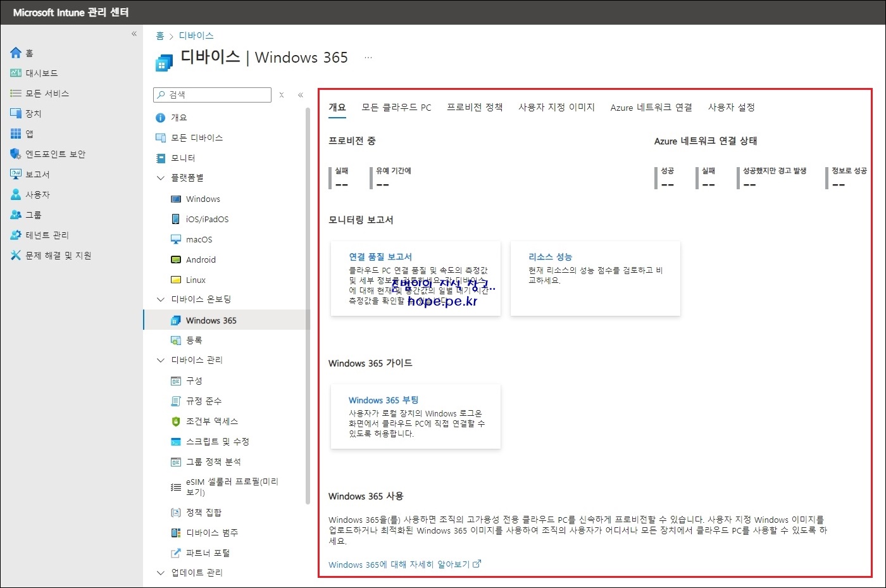Screen dimensions: 886x588
Task: Open the Windows 365 Boot (부팅) guide card
Action: click(416, 416)
